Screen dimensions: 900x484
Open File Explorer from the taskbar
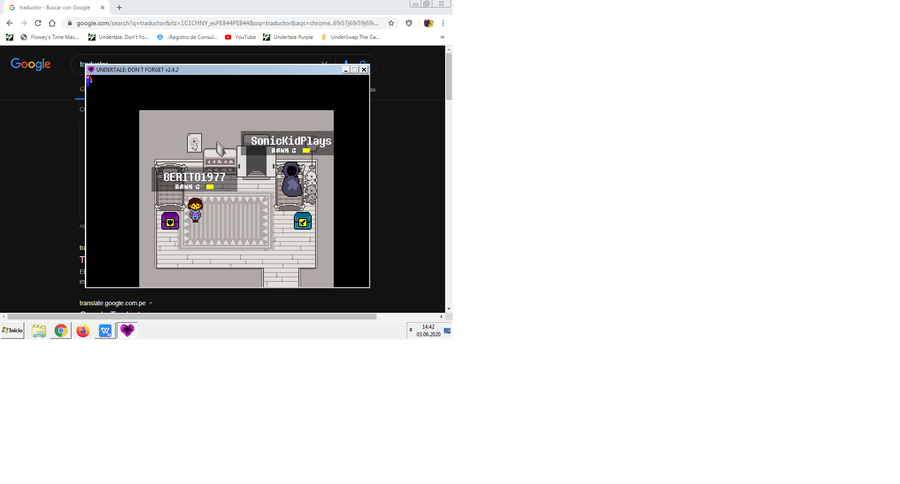(38, 331)
